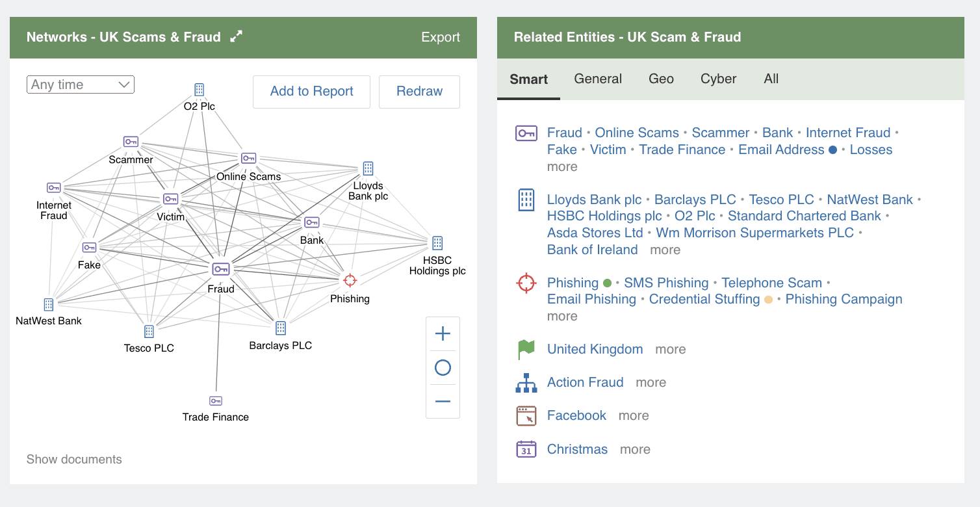Select the Fake key node icon
This screenshot has width=980, height=507.
[90, 248]
